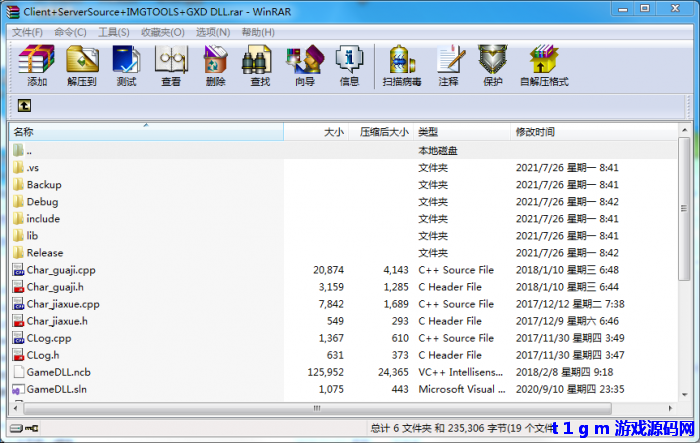Click the vertical scrollbar thumb

tap(684, 209)
